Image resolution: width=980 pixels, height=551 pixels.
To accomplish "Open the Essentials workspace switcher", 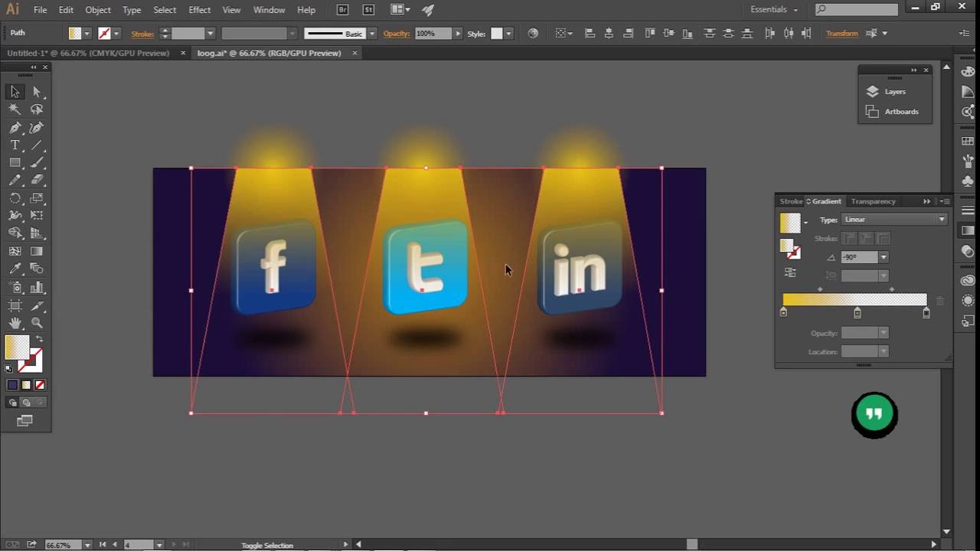I will coord(774,10).
